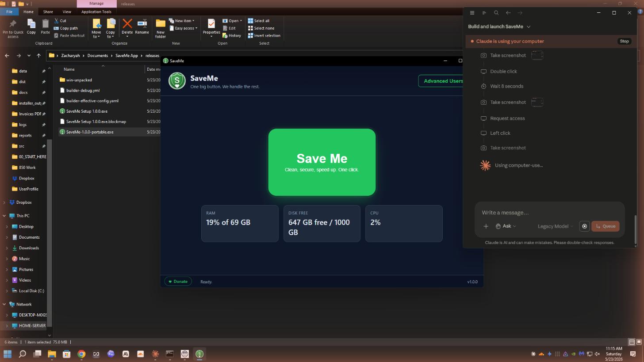Viewport: 644px width, 362px height.
Task: Click the SaveMe shield logo
Action: pos(177,81)
